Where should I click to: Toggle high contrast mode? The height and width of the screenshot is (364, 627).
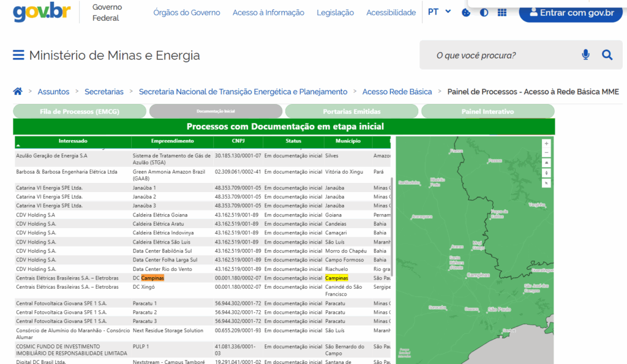coord(484,12)
